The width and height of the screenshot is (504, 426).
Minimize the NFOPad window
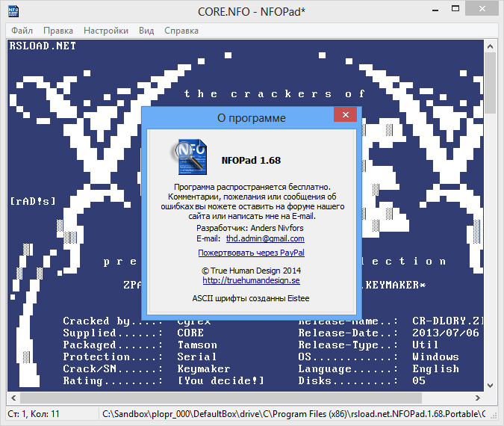[435, 10]
